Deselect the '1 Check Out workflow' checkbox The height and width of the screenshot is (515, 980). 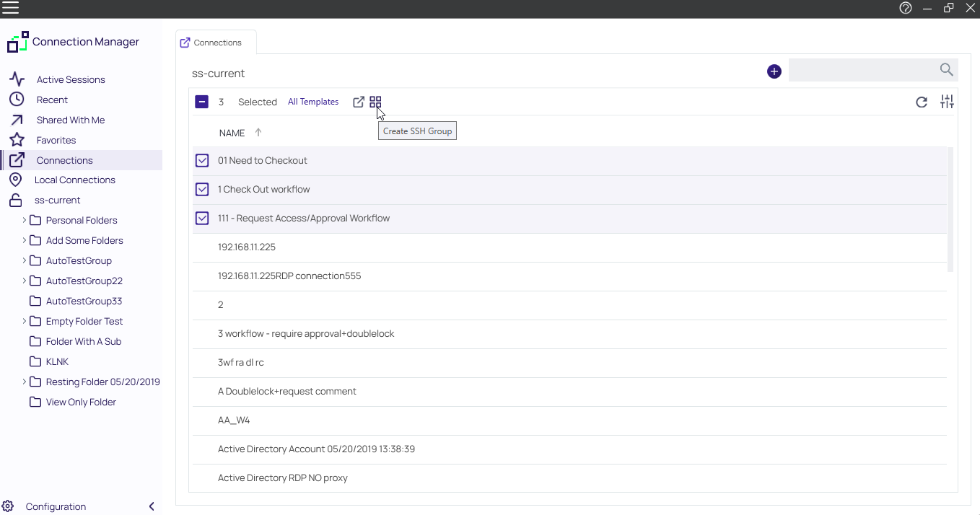pyautogui.click(x=202, y=189)
